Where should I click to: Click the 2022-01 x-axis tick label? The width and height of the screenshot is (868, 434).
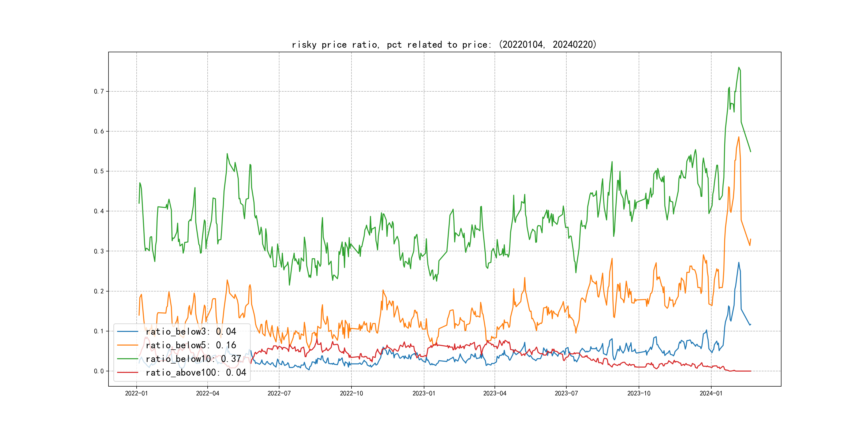136,393
